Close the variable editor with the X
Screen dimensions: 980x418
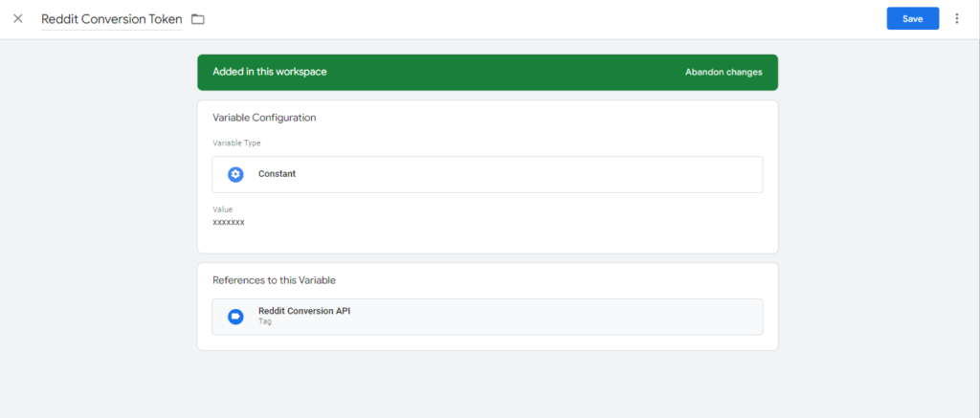click(x=17, y=19)
